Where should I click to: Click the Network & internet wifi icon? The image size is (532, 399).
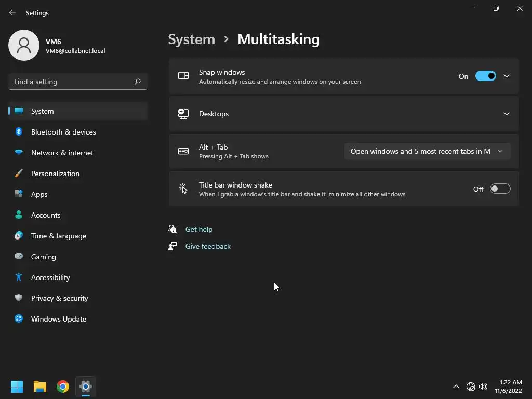(x=19, y=153)
